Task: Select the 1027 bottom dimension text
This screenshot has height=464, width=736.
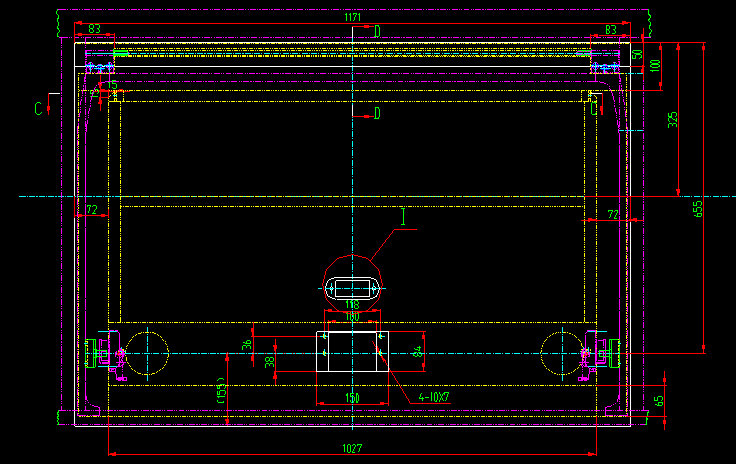Action: click(353, 449)
